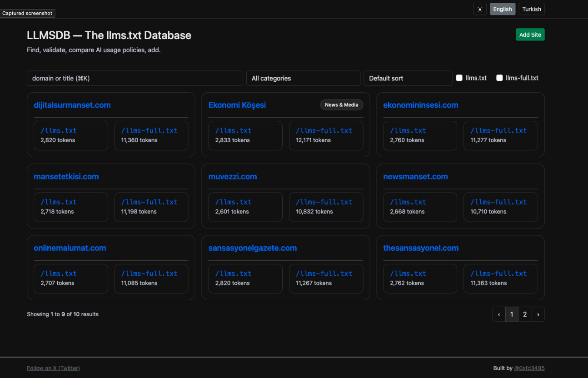Focus the domain or title search field
Screen dimensions: 588x378
pos(135,78)
